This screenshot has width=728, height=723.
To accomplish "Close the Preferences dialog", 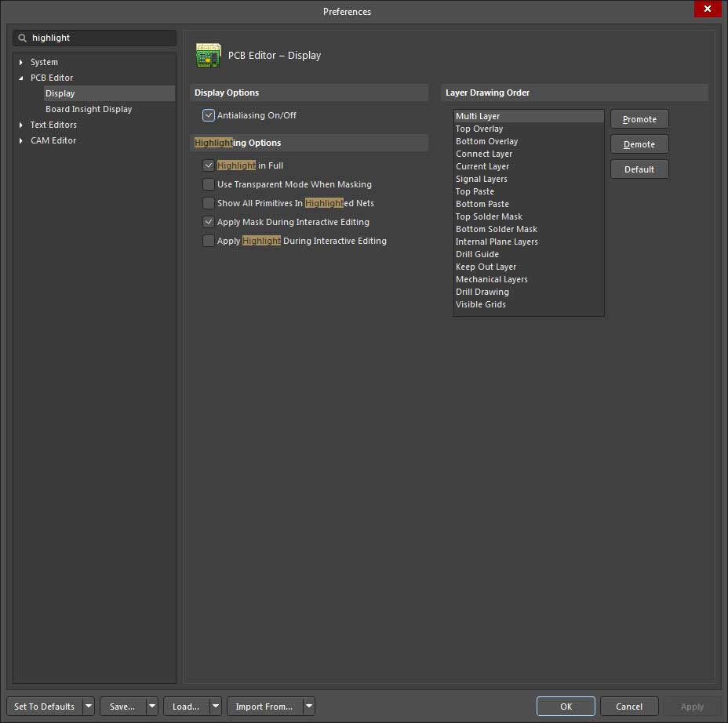I will pos(708,9).
